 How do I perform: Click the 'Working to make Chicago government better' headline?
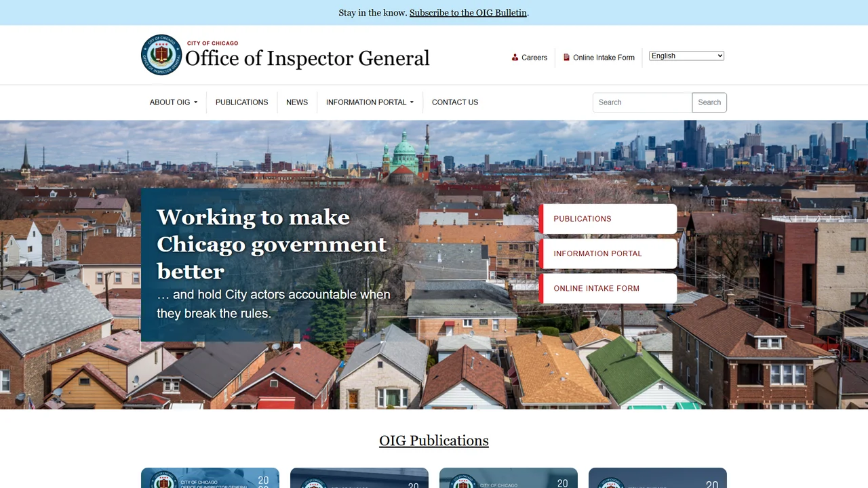pos(272,244)
